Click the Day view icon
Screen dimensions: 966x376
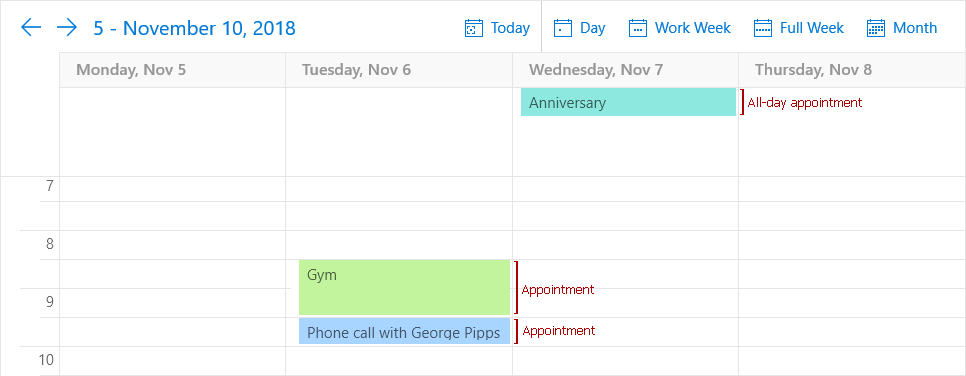562,28
